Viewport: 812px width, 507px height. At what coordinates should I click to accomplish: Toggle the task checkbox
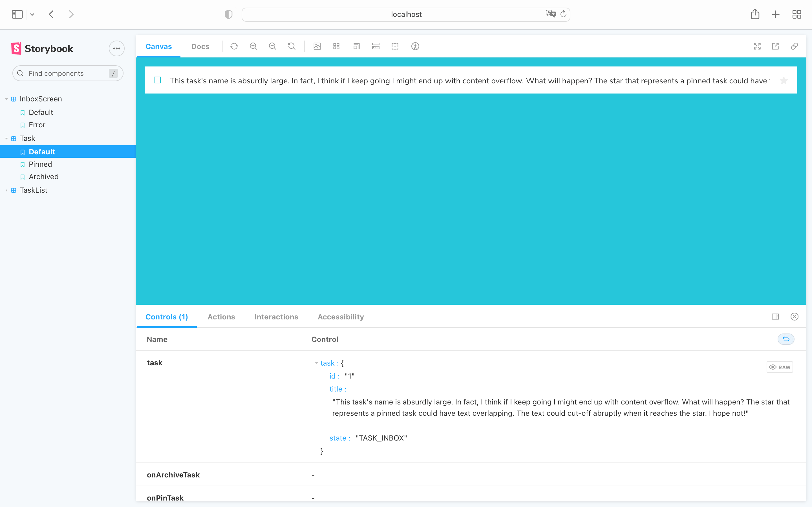157,80
